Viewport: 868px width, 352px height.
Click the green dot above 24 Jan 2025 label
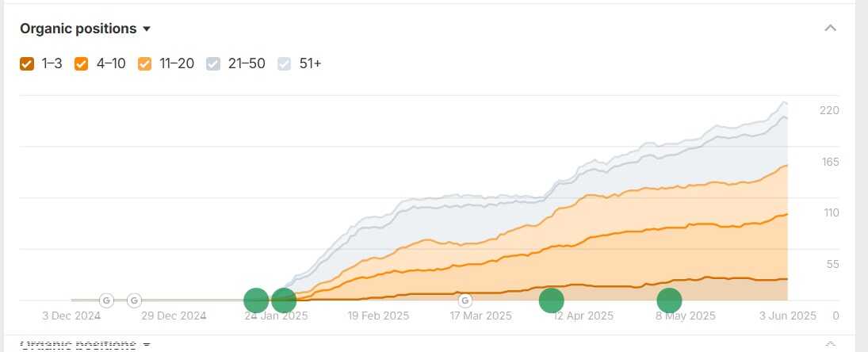[x=284, y=300]
